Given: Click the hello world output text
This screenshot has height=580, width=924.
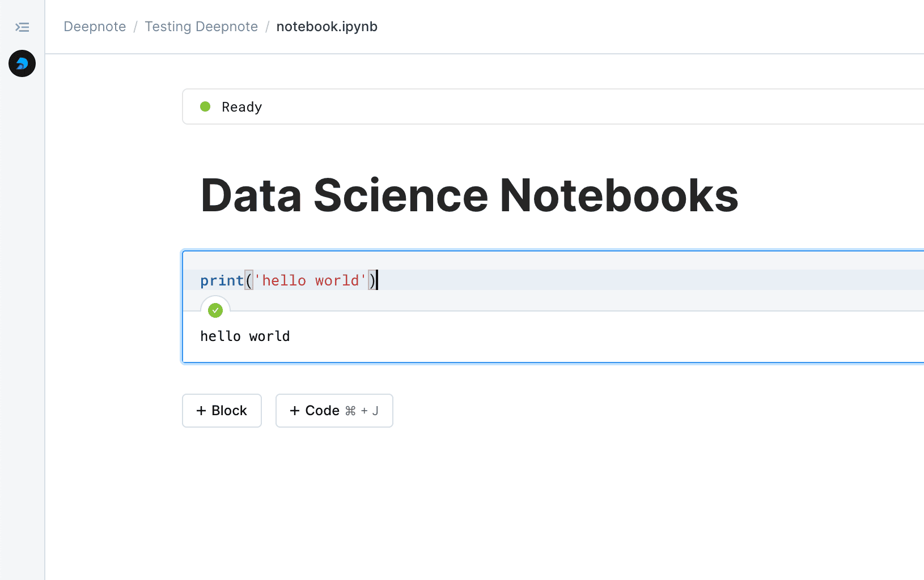Looking at the screenshot, I should pos(245,336).
